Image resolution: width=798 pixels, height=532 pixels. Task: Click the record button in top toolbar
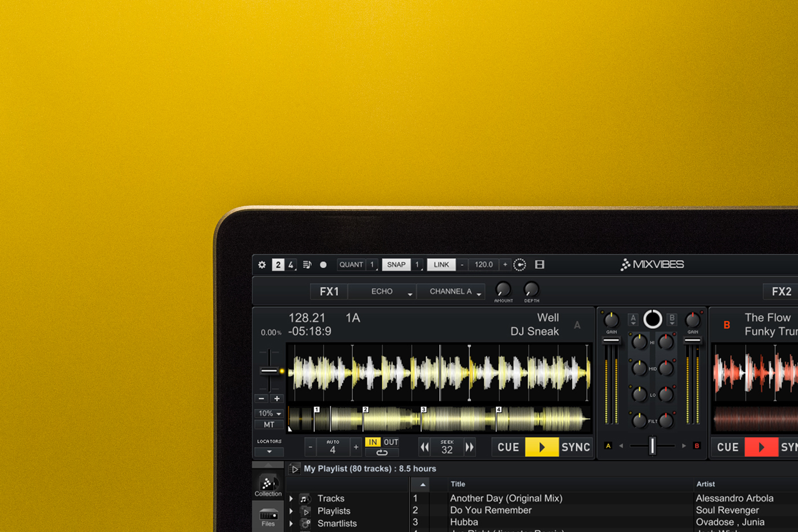[x=323, y=265]
